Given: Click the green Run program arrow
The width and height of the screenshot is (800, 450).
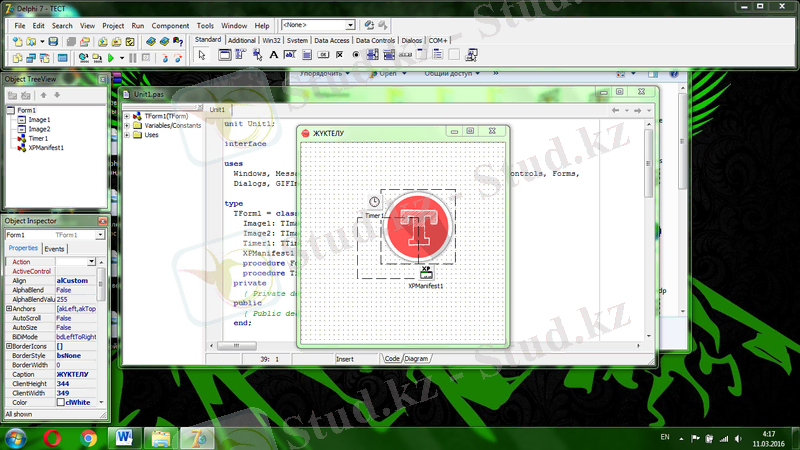Looking at the screenshot, I should pos(108,58).
